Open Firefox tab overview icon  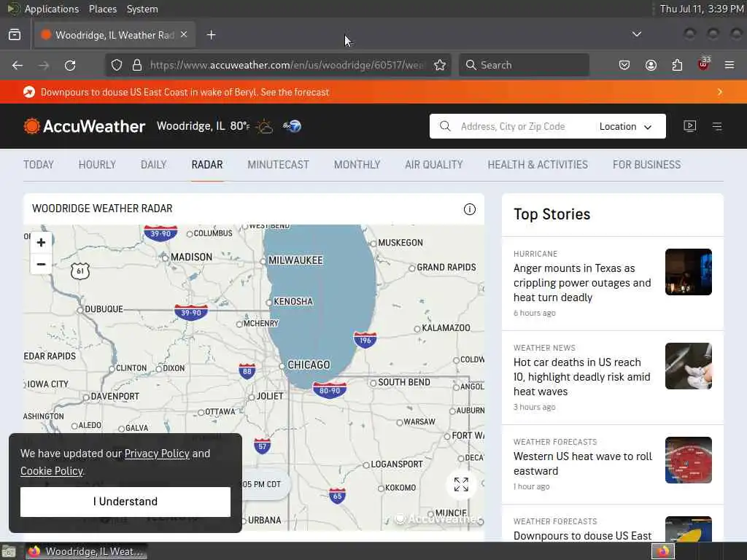click(x=15, y=35)
